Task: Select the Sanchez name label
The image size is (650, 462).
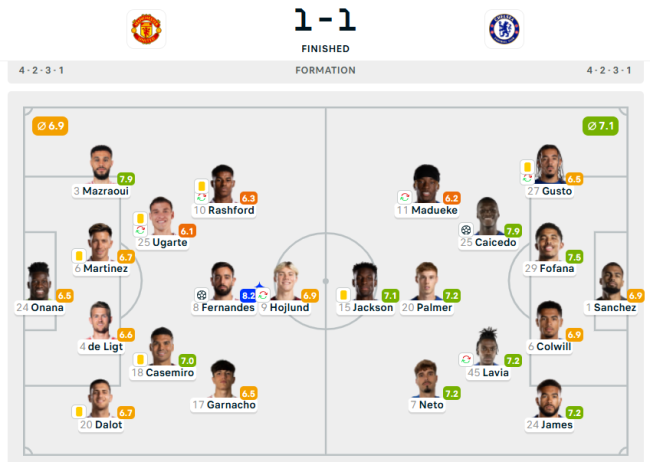Action: pyautogui.click(x=610, y=307)
